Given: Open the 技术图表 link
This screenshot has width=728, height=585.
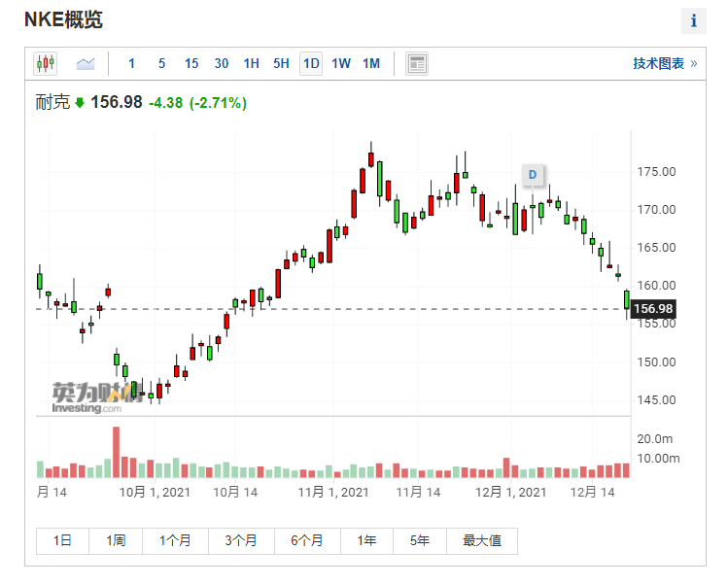Looking at the screenshot, I should click(665, 63).
